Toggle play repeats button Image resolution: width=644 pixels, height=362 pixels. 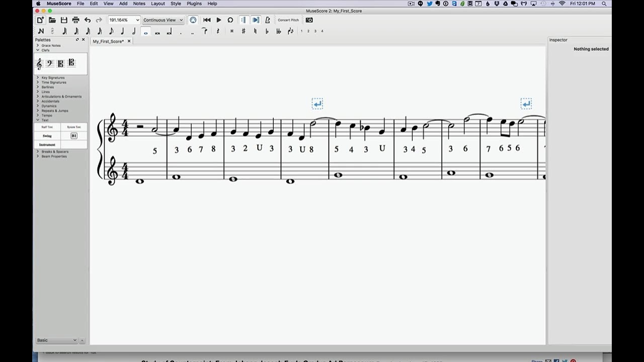[x=244, y=20]
